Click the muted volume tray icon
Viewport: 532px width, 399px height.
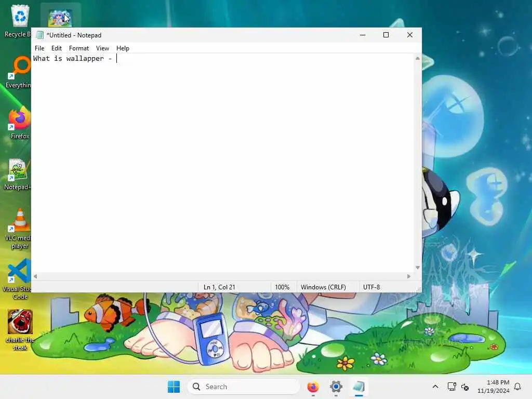pos(465,387)
